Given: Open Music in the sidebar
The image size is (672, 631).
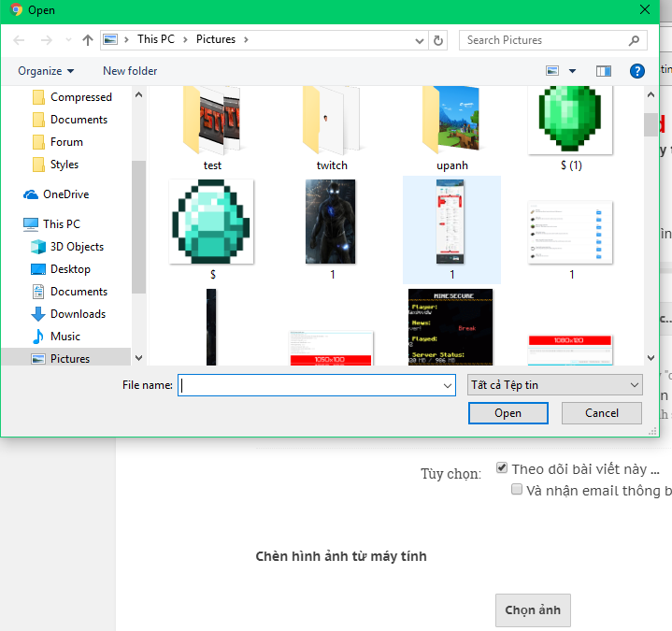Looking at the screenshot, I should click(x=56, y=337).
